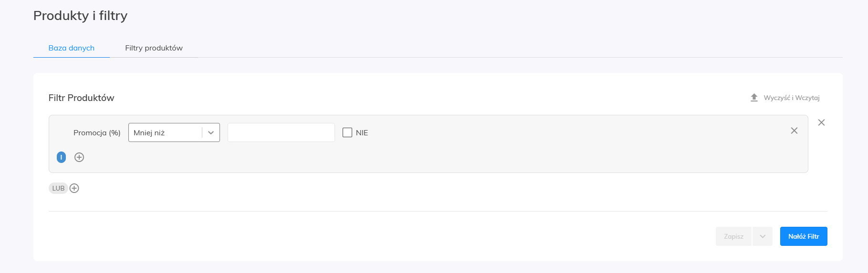Click the NIE label text
This screenshot has width=868, height=273.
[362, 133]
